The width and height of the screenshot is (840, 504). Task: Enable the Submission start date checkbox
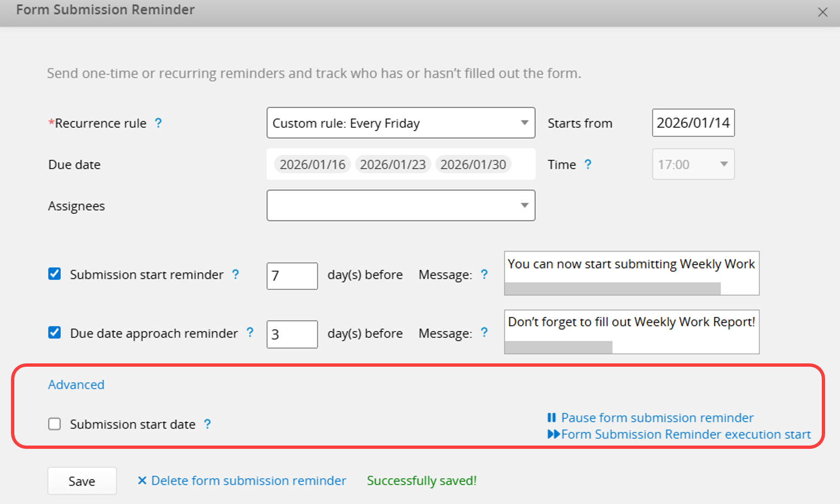coord(55,424)
